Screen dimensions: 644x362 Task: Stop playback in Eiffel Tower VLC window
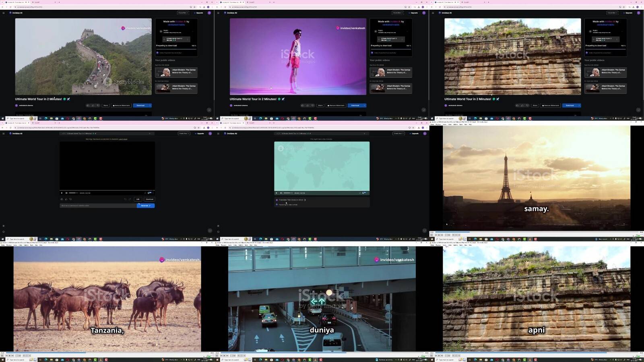439,235
